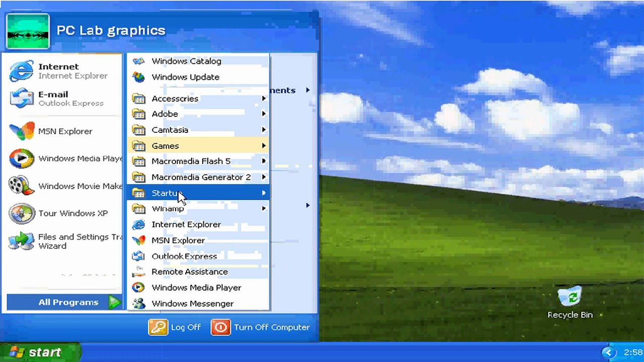This screenshot has width=644, height=362.
Task: Click Windows Media Player icon in programs list
Action: 138,288
